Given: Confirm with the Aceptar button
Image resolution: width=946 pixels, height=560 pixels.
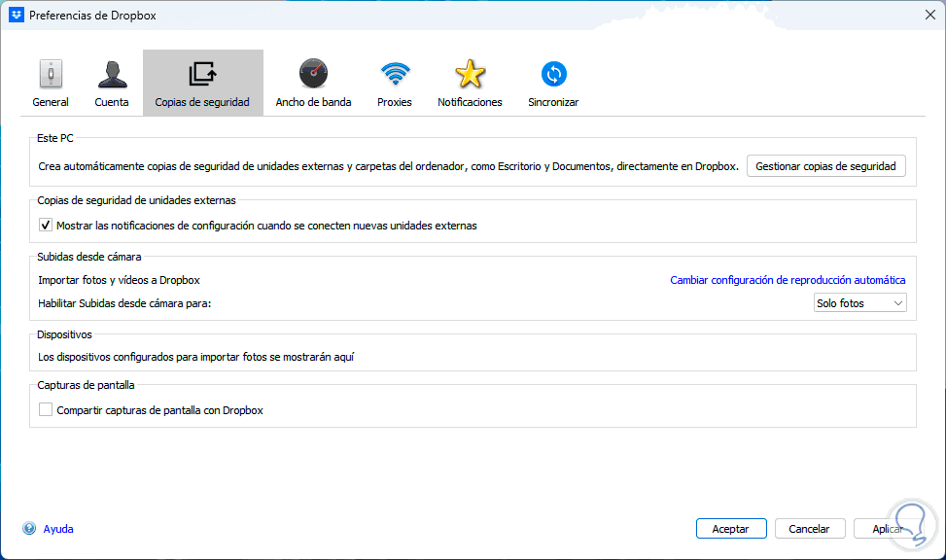Looking at the screenshot, I should pos(731,529).
